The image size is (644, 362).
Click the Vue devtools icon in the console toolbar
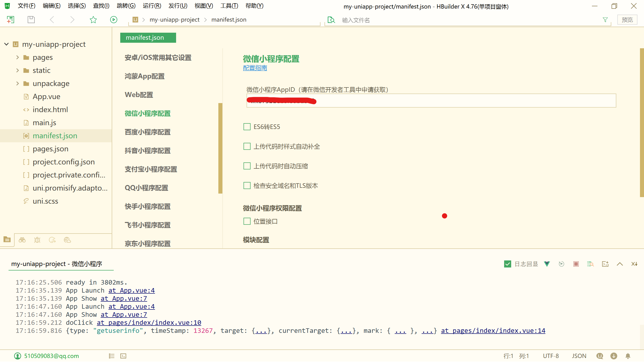pyautogui.click(x=547, y=264)
